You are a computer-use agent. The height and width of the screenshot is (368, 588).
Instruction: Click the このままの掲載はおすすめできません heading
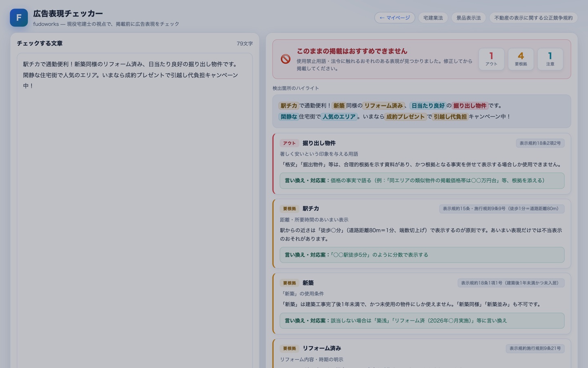coord(352,51)
